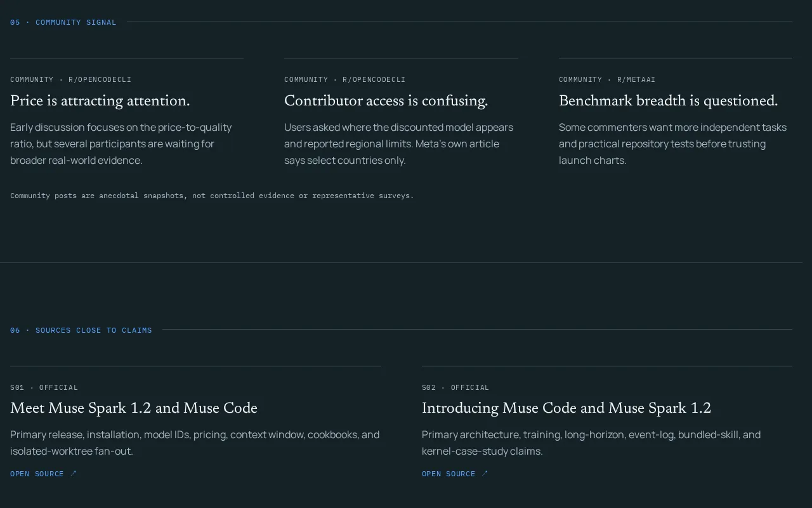Select heading 'Introducing Muse Code and Muse Spark 1.2'
This screenshot has width=812, height=508.
click(566, 408)
